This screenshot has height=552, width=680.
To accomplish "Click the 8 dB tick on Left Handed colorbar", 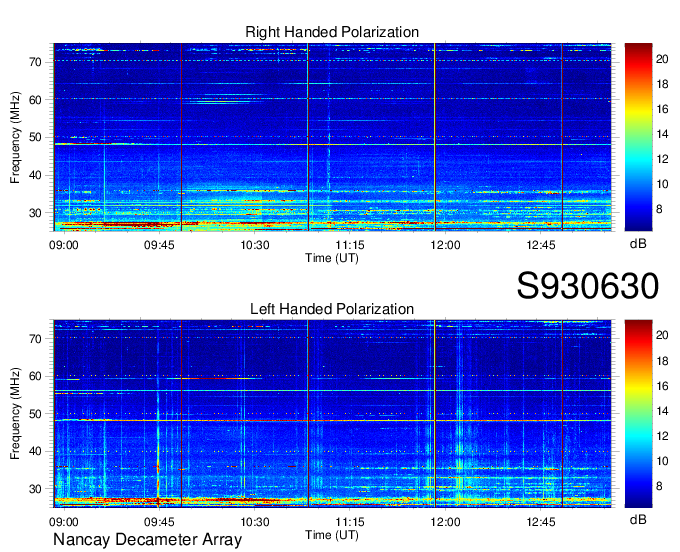I will tap(659, 486).
